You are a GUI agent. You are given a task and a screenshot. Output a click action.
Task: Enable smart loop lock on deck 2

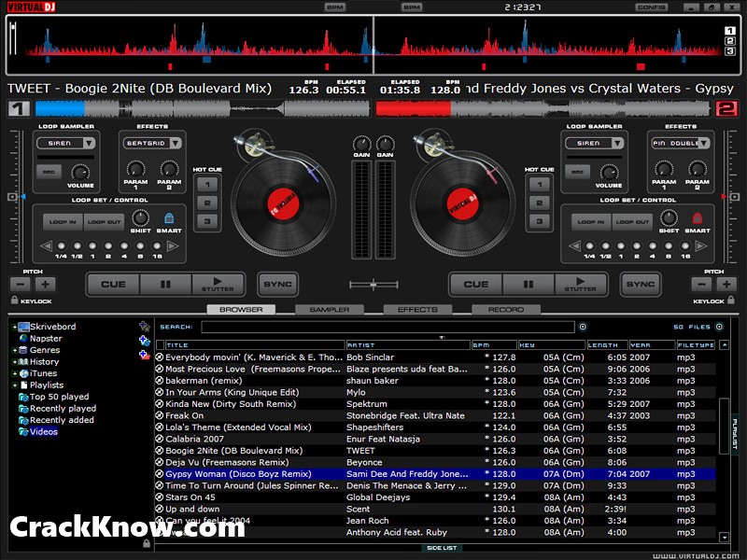pos(697,218)
